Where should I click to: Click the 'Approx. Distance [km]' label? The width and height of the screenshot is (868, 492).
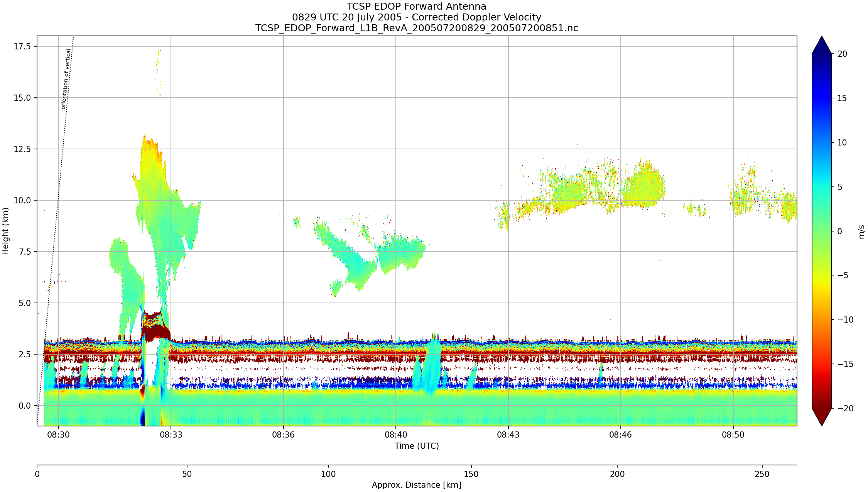(417, 485)
